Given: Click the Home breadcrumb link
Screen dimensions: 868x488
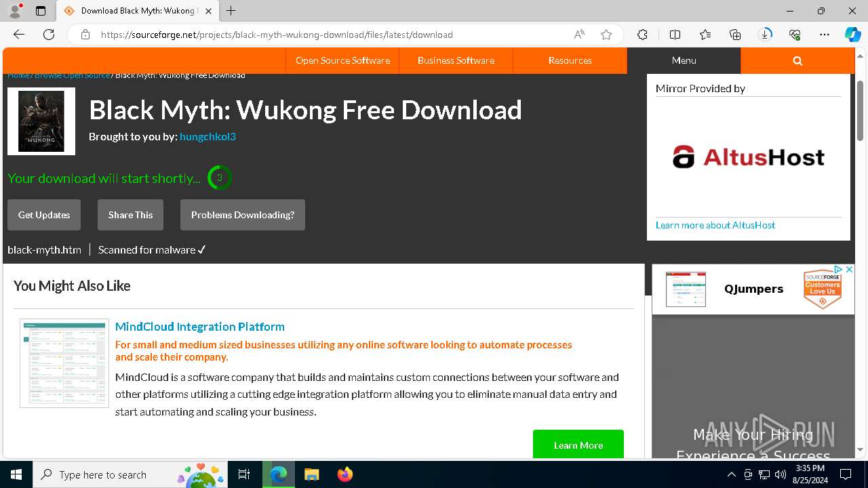Looking at the screenshot, I should point(18,75).
